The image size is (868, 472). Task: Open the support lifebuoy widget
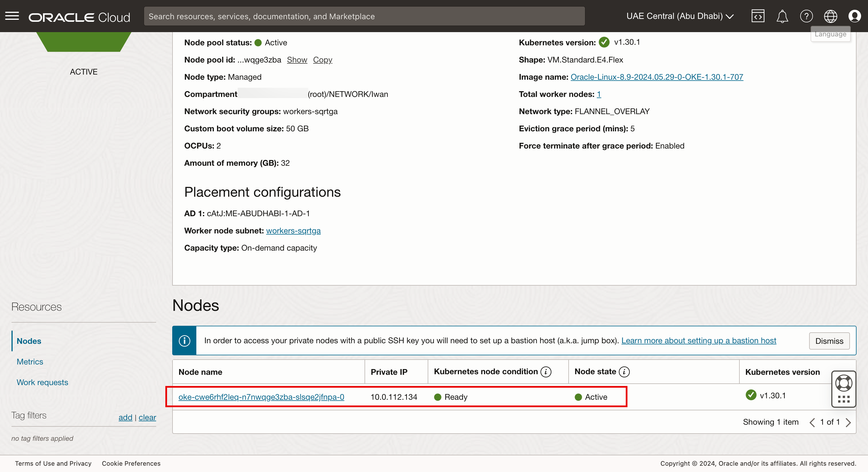844,384
